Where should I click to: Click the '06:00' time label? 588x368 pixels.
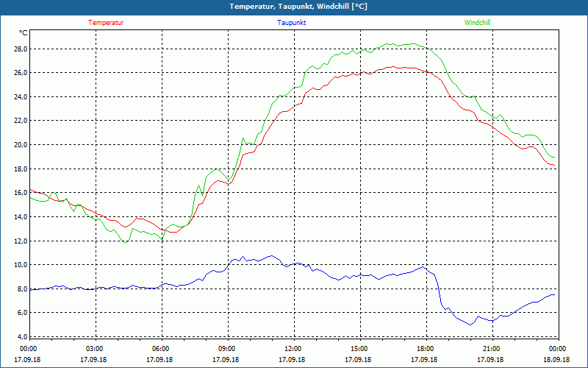tap(159, 349)
